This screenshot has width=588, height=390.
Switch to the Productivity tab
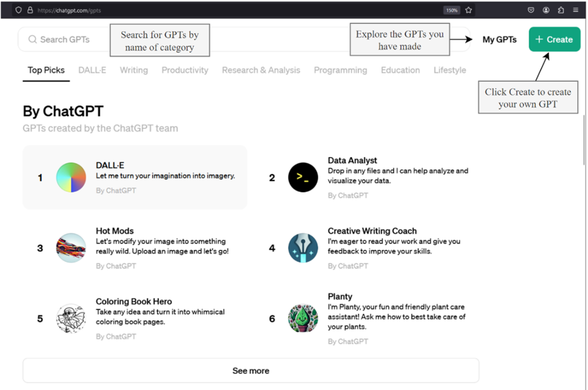coord(185,70)
